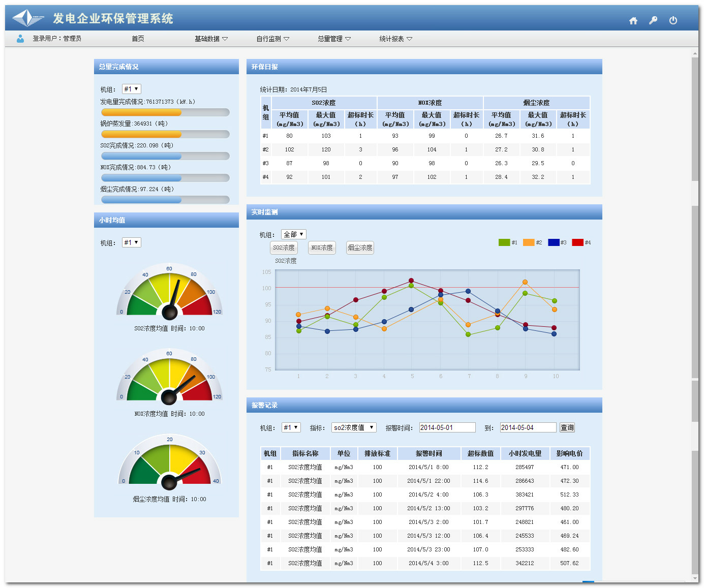704x588 pixels.
Task: Open the 统计报表 menu
Action: coord(395,39)
